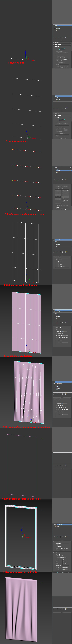
Task: Enable Capping End checkbox
Action: point(56,564)
